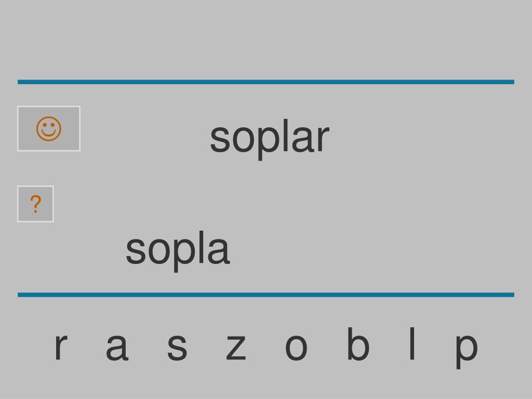Pick the letter z tile
The width and height of the screenshot is (532, 399).
coord(236,347)
